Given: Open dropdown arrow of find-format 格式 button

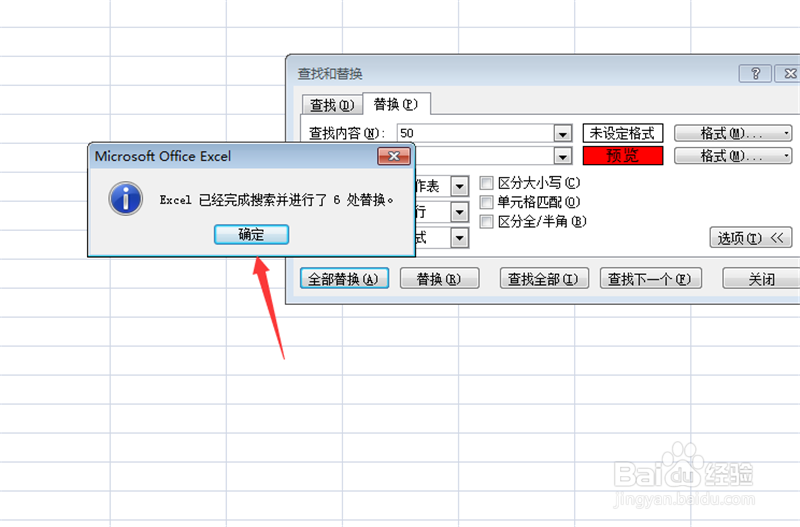Looking at the screenshot, I should click(x=787, y=133).
